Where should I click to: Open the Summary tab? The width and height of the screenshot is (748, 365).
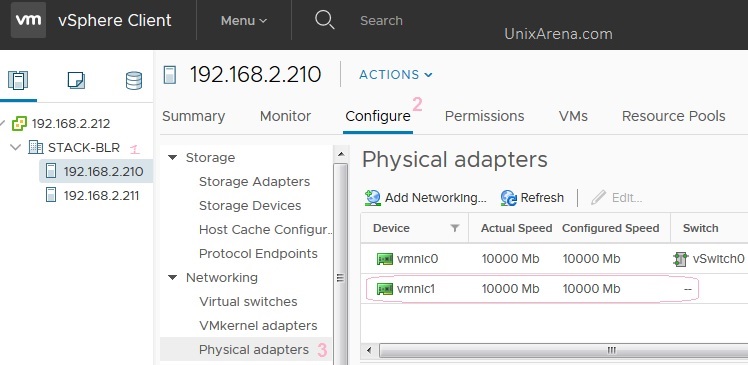click(x=193, y=116)
